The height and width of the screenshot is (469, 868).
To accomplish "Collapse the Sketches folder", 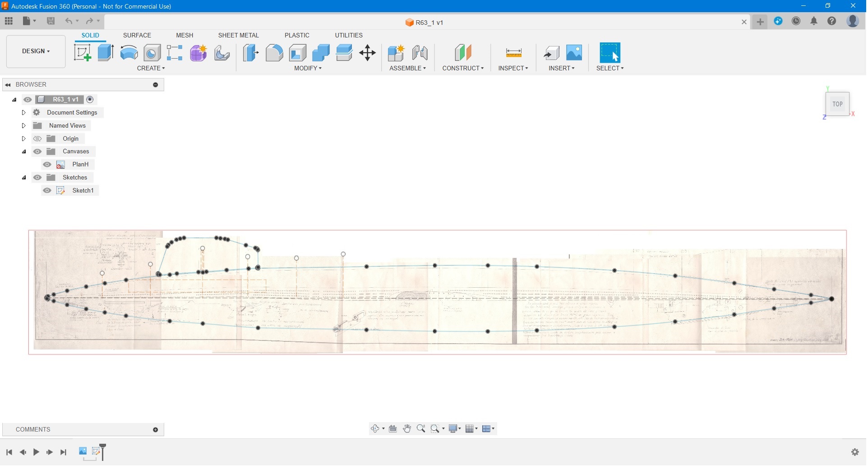I will 24,178.
